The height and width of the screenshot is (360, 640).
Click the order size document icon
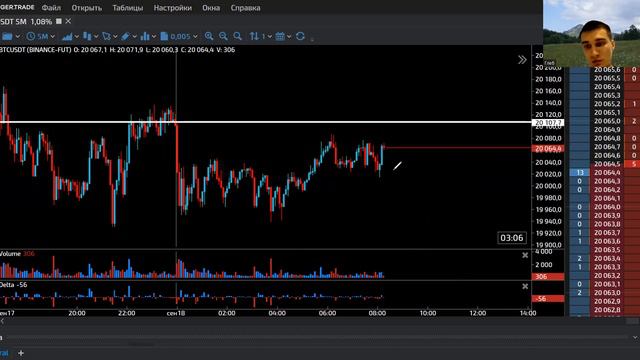point(164,36)
